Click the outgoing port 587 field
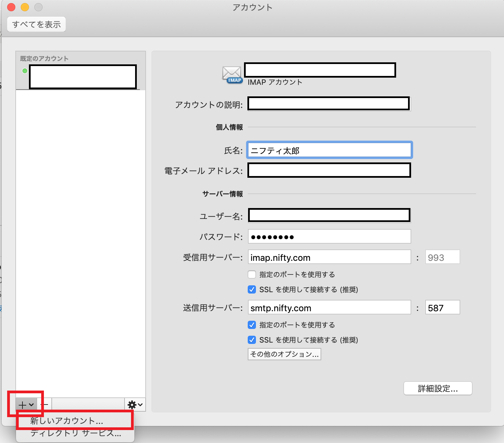 (442, 308)
